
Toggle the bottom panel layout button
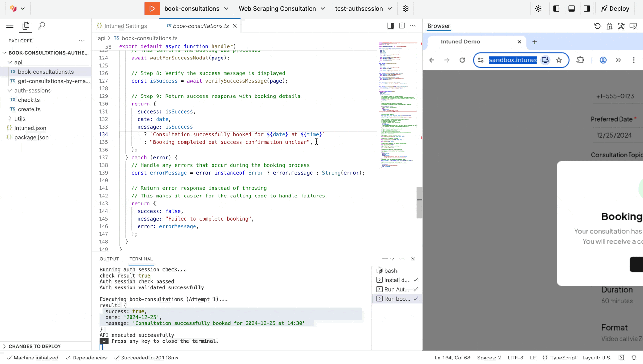pyautogui.click(x=572, y=9)
